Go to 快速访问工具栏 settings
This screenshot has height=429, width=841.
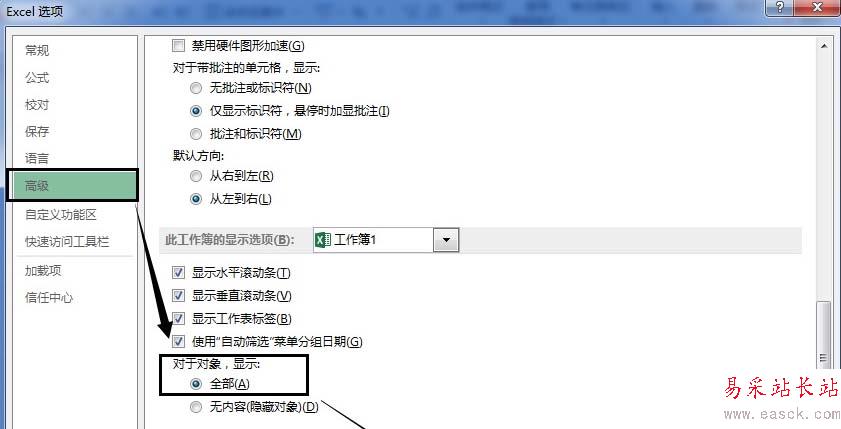point(67,242)
